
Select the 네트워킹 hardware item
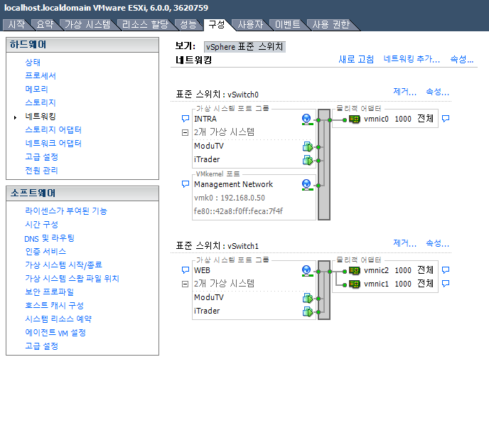click(41, 117)
